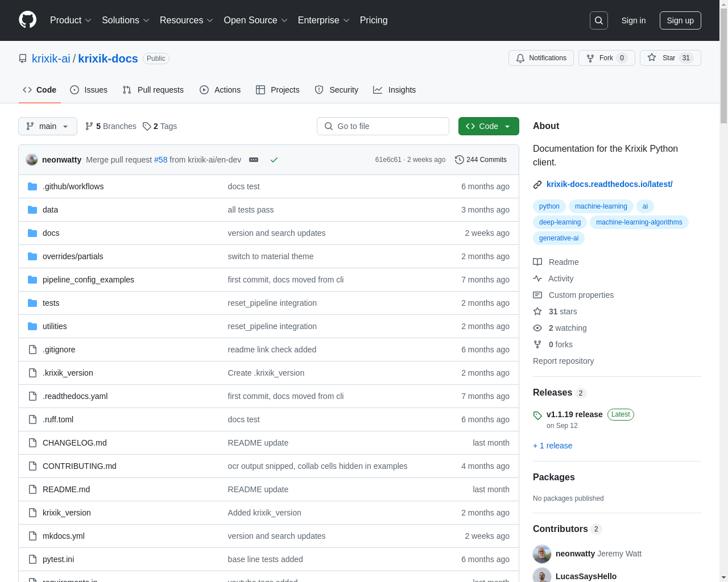Select the Code tab
The image size is (728, 582).
[39, 90]
